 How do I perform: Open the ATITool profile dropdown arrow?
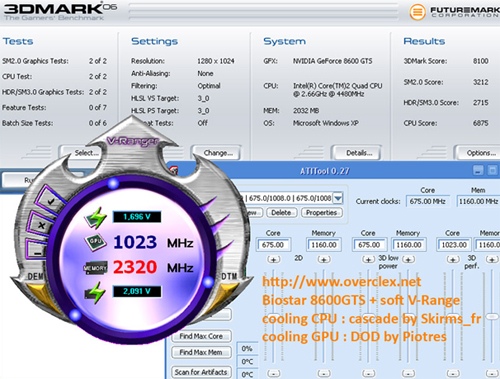338,198
